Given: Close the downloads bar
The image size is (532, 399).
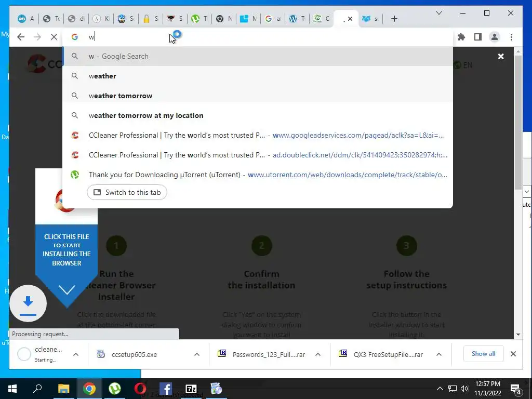Looking at the screenshot, I should click(x=513, y=354).
